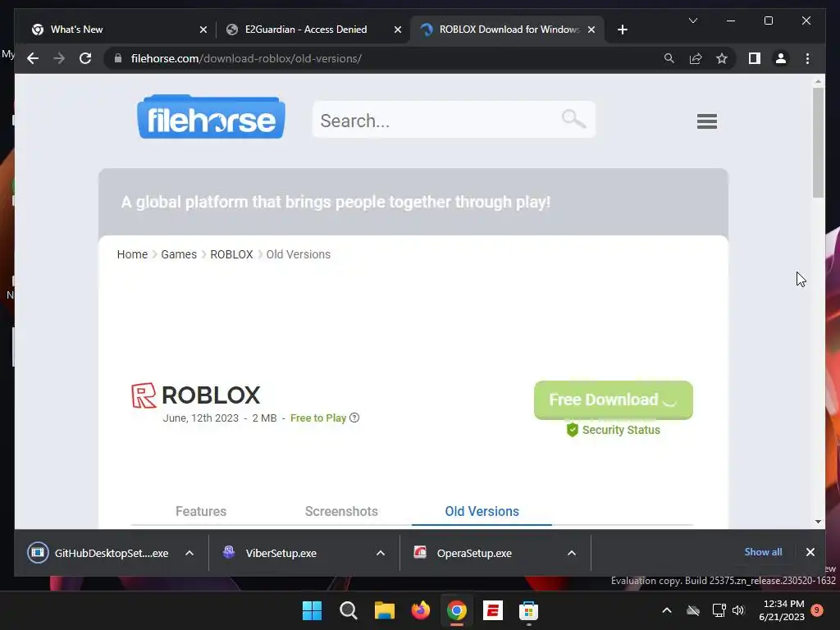Image resolution: width=840 pixels, height=630 pixels.
Task: Click Old Versions breadcrumb text
Action: [x=299, y=254]
